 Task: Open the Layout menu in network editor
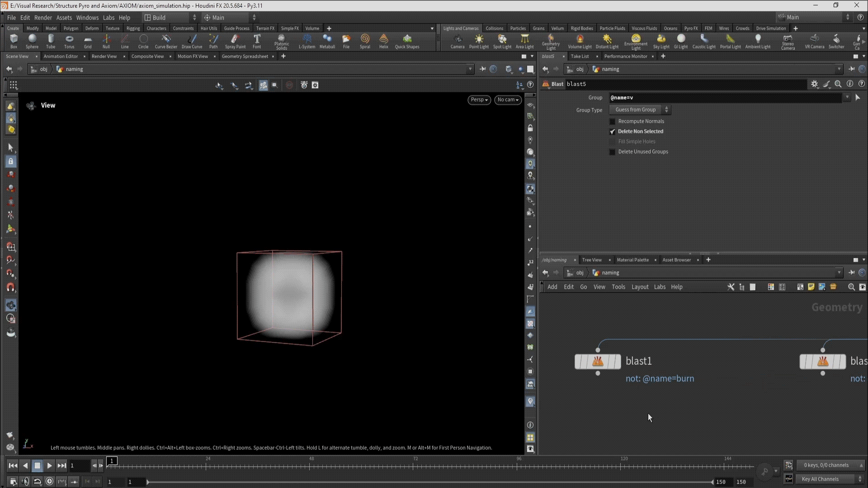(x=640, y=287)
